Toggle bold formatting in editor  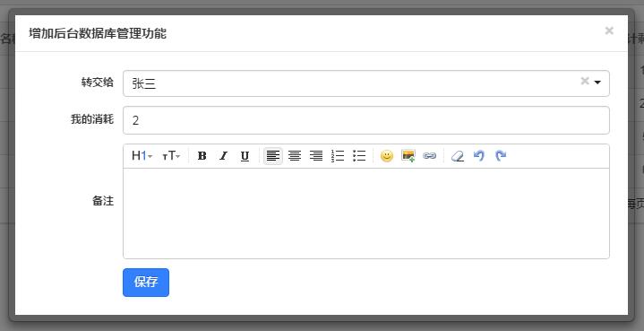[202, 156]
